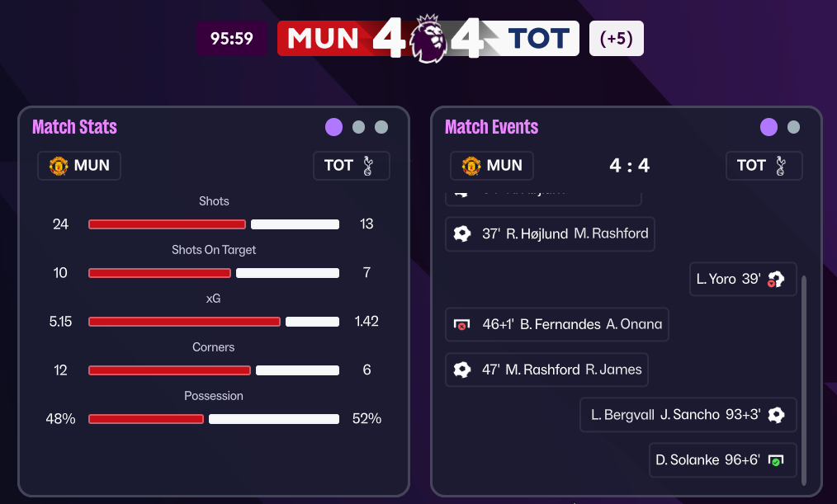Click the red MUN possession bar
837x504 pixels.
tap(146, 419)
